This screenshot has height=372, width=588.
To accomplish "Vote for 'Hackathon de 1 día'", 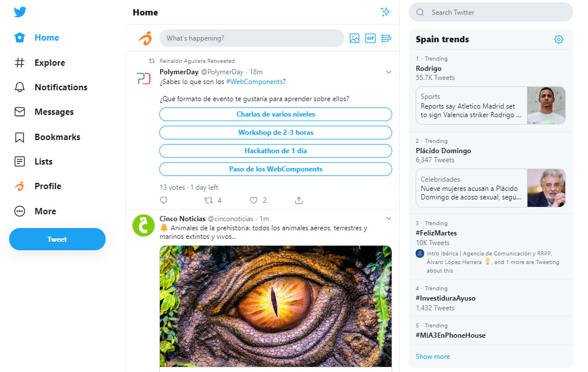I will [x=275, y=151].
